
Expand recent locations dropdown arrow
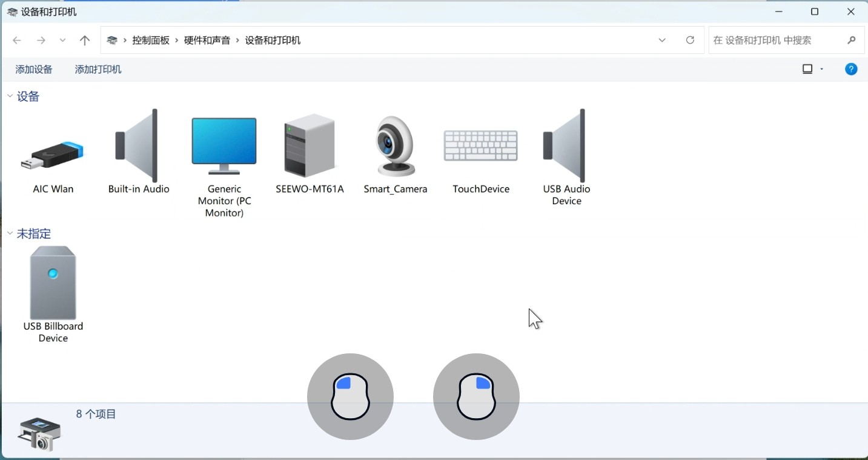[x=62, y=40]
